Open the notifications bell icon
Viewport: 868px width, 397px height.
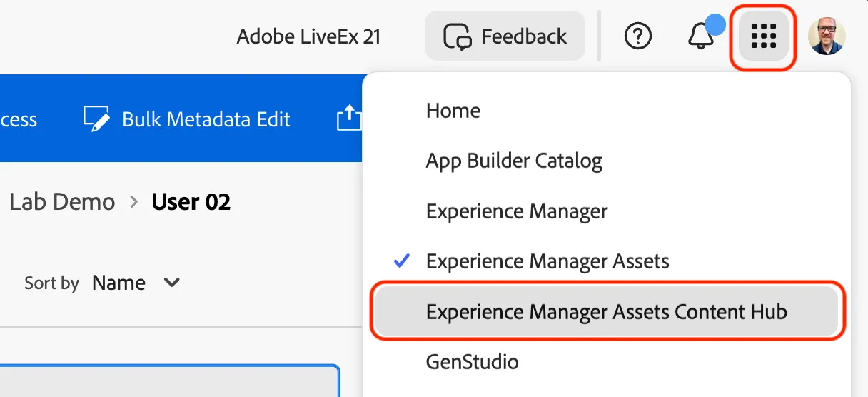(702, 36)
